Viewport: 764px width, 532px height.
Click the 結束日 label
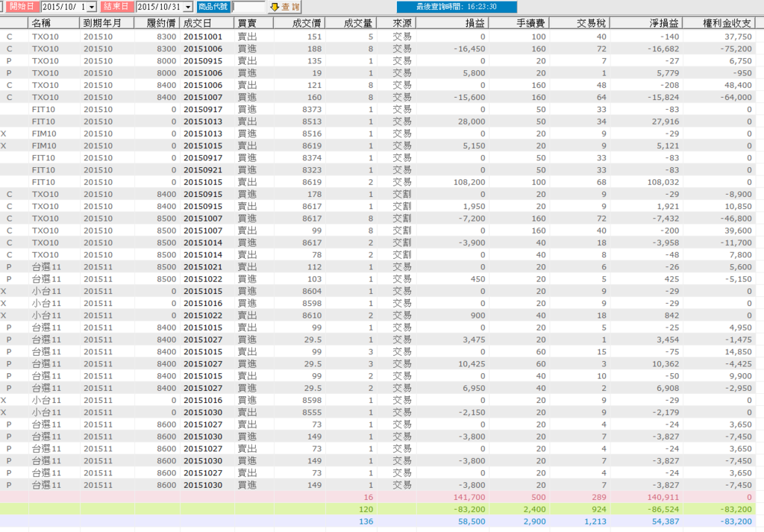pos(116,6)
